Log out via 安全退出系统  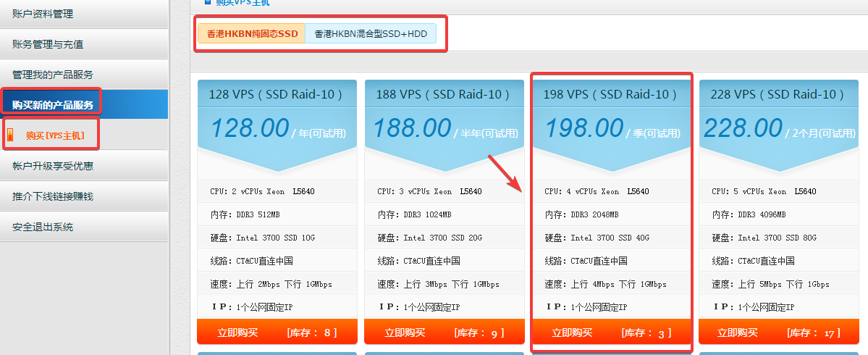pos(43,227)
